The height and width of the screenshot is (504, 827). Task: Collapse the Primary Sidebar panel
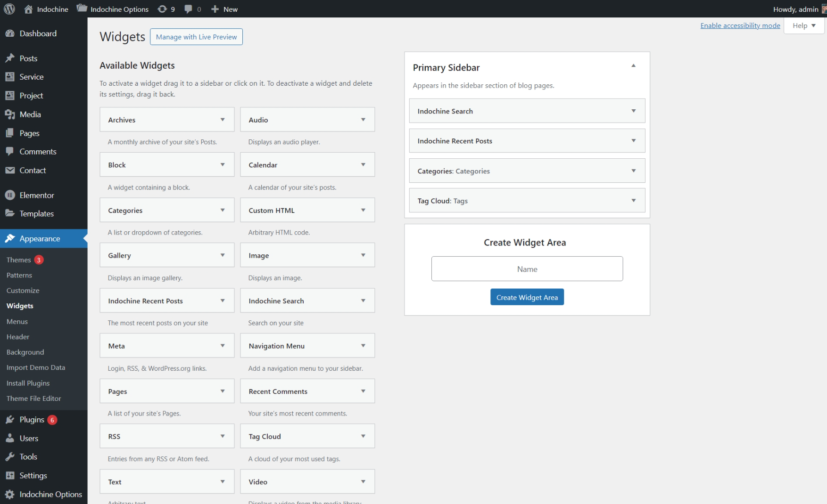[633, 66]
